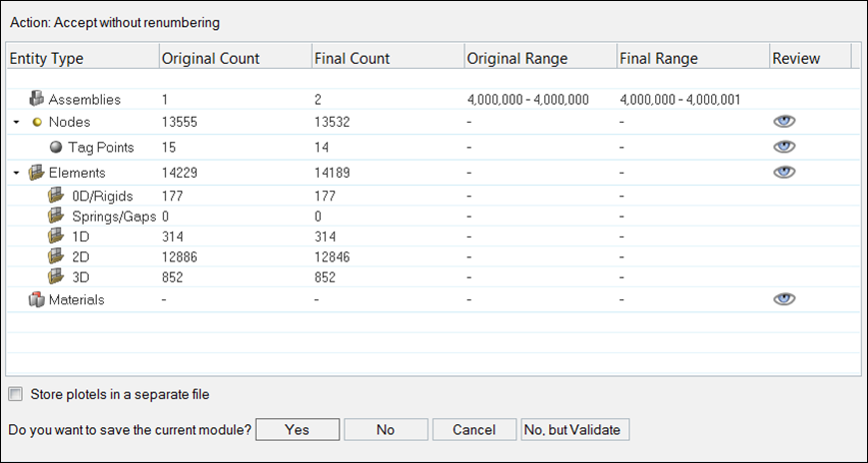Enable Store plotels in a separate file
Screen dimensions: 868x463
coord(16,394)
